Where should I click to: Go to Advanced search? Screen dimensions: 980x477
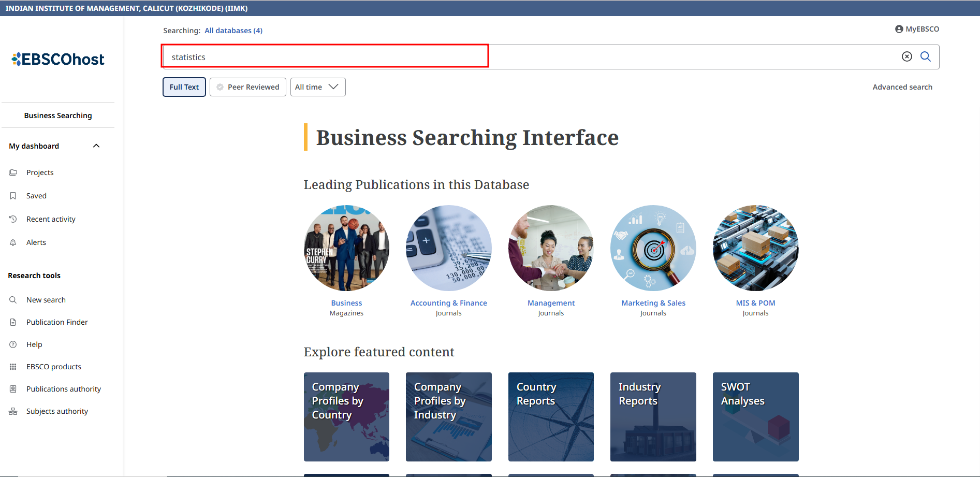pyautogui.click(x=902, y=87)
